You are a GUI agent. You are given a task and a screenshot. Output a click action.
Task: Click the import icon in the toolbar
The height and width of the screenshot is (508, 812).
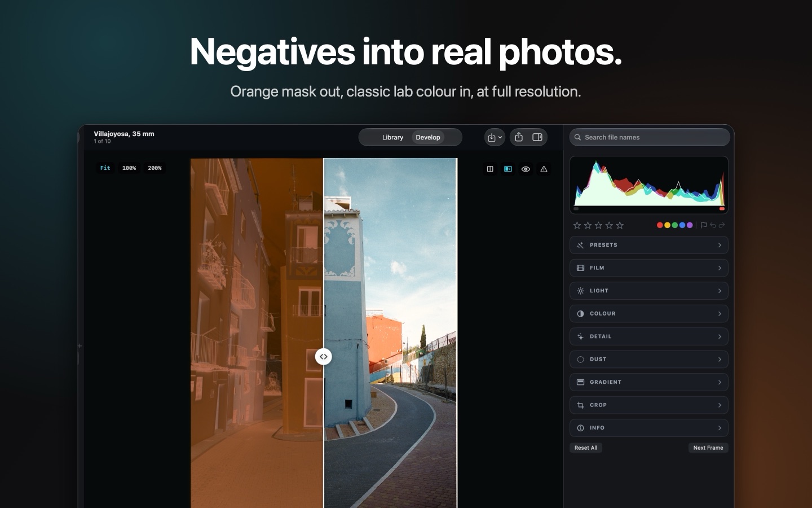pos(492,137)
